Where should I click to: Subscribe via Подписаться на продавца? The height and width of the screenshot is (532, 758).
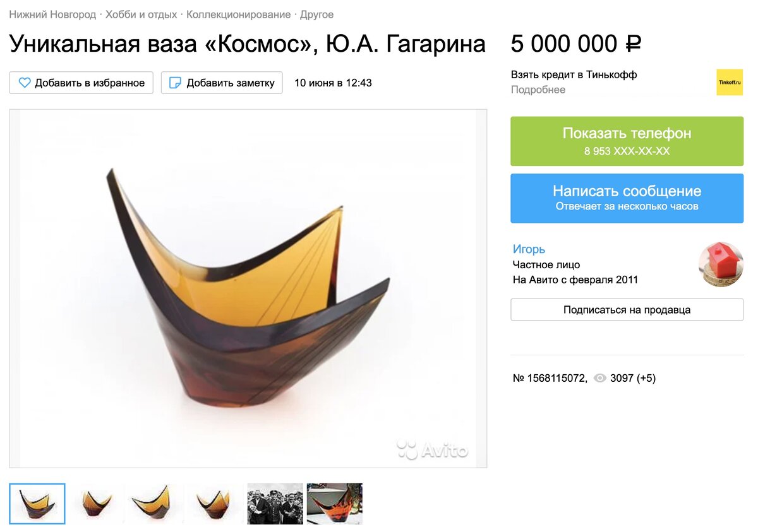click(x=627, y=310)
